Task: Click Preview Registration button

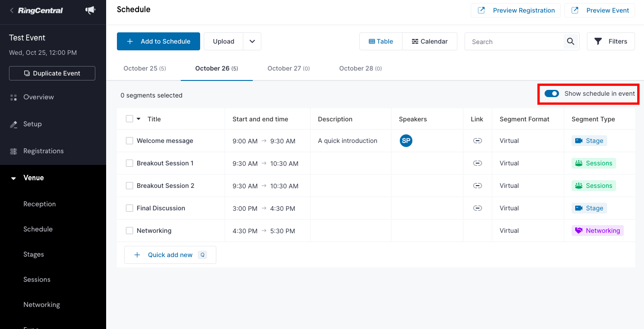Action: pos(516,10)
